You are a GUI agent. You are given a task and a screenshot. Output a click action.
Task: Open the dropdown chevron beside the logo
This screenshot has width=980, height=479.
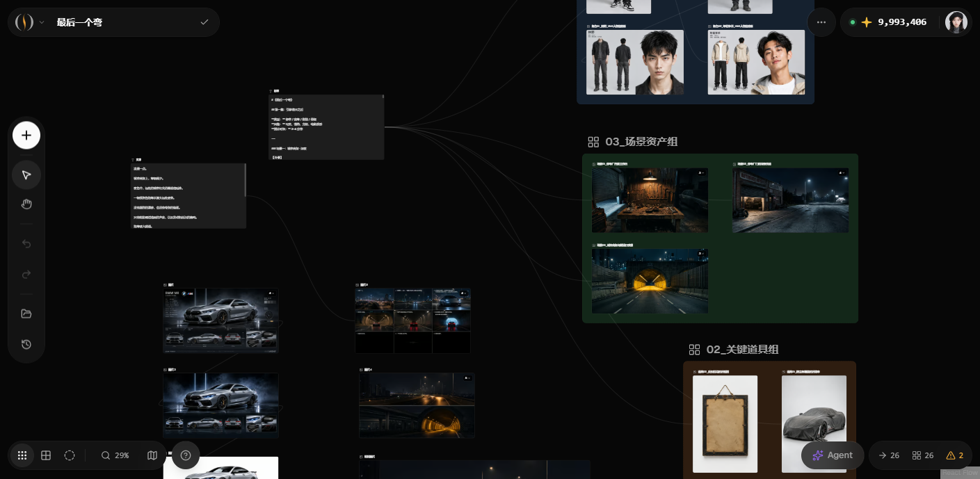(42, 23)
